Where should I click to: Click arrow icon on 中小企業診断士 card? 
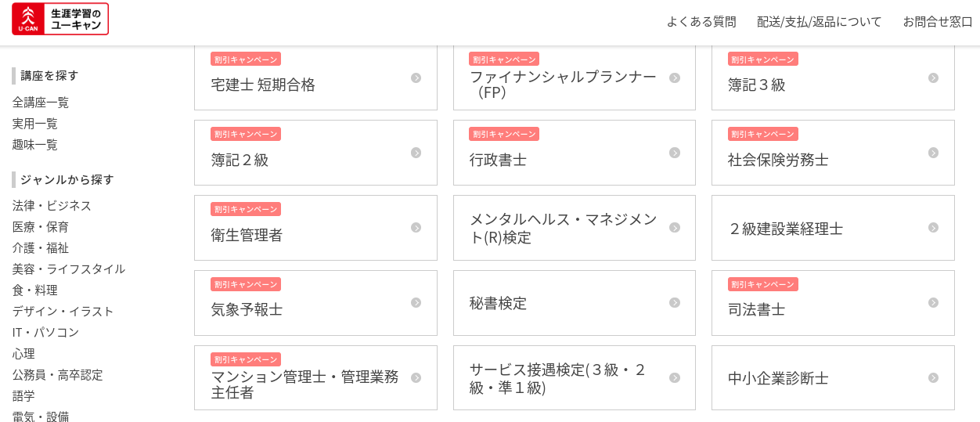pyautogui.click(x=933, y=378)
